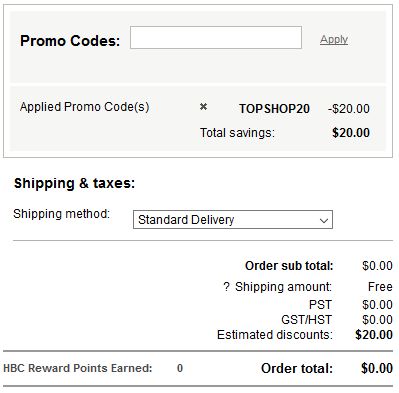
Task: Click HBC Reward Points Earned text
Action: (78, 368)
